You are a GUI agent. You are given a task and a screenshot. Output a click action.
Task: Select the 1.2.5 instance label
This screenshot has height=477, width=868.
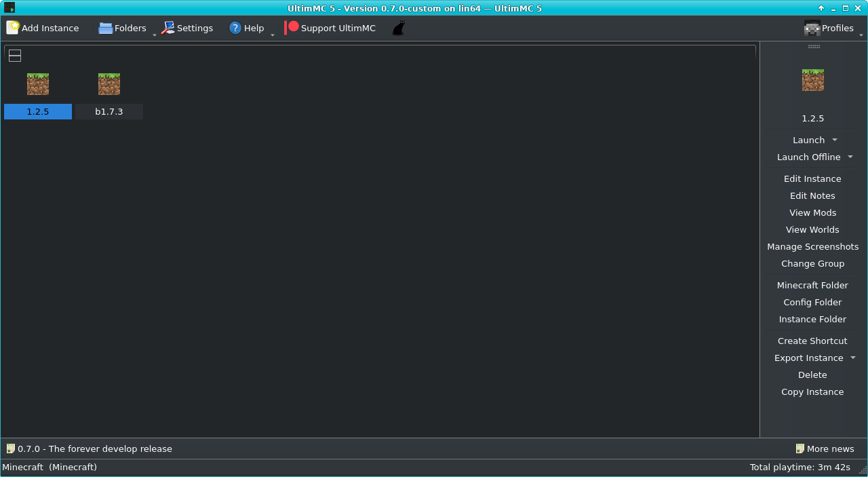point(38,111)
